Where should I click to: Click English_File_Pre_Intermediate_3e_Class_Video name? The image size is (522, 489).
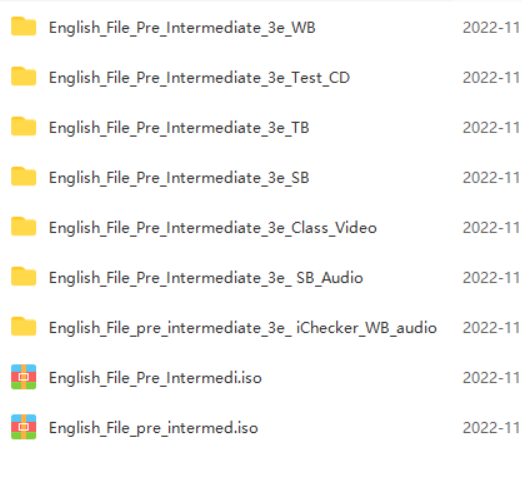pos(213,228)
